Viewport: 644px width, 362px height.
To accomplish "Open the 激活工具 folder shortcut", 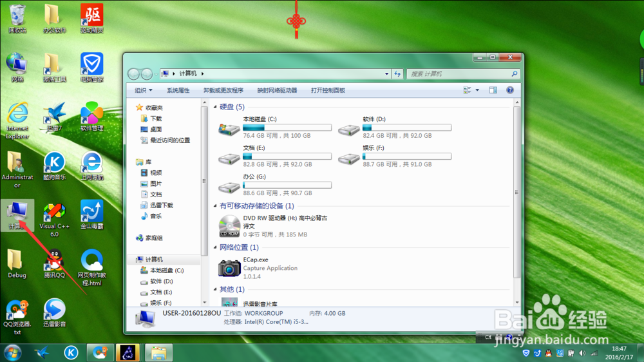I will point(54,68).
